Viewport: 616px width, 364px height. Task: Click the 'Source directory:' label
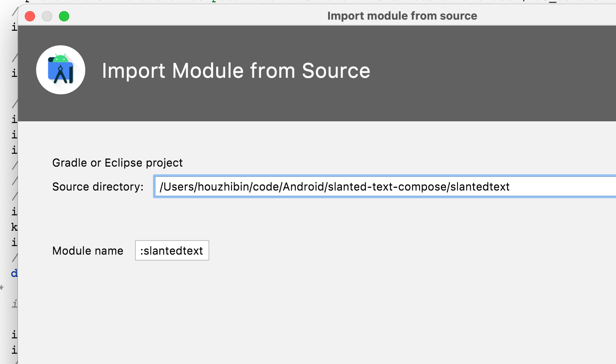(x=98, y=187)
